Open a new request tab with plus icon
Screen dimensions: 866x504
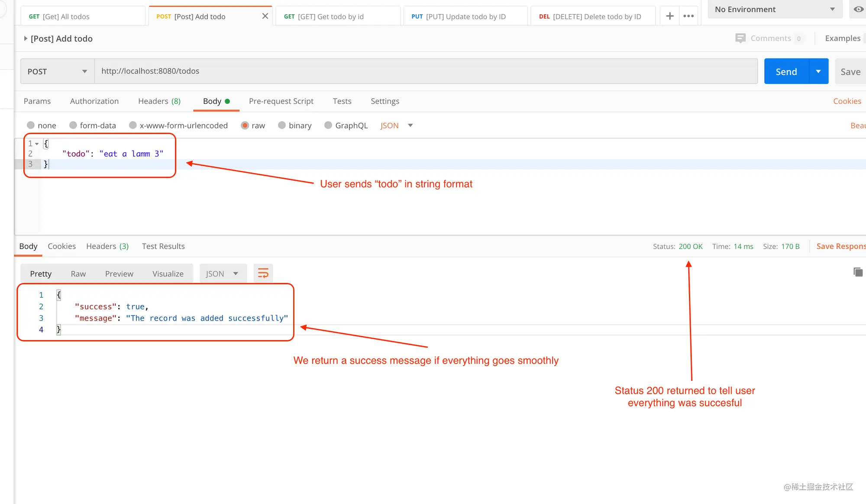click(x=669, y=16)
